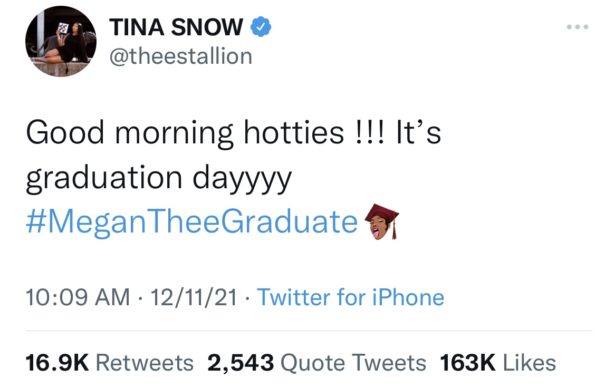Image resolution: width=595 pixels, height=388 pixels.
Task: Click the "Good morning hotties" text line
Action: (x=185, y=134)
